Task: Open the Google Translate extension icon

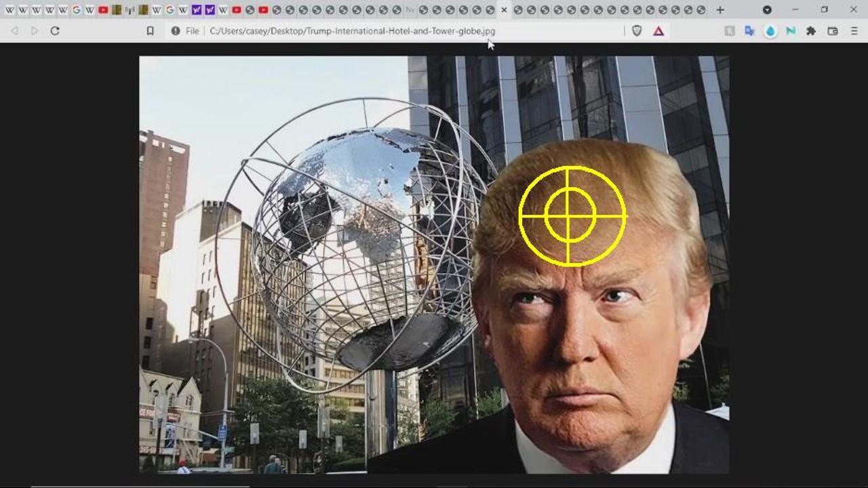Action: click(x=749, y=30)
